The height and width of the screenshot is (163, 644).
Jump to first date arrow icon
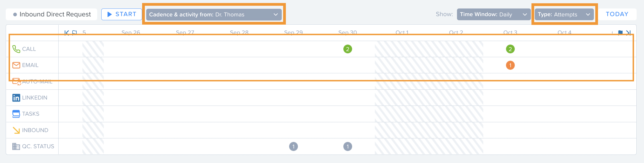[67, 33]
